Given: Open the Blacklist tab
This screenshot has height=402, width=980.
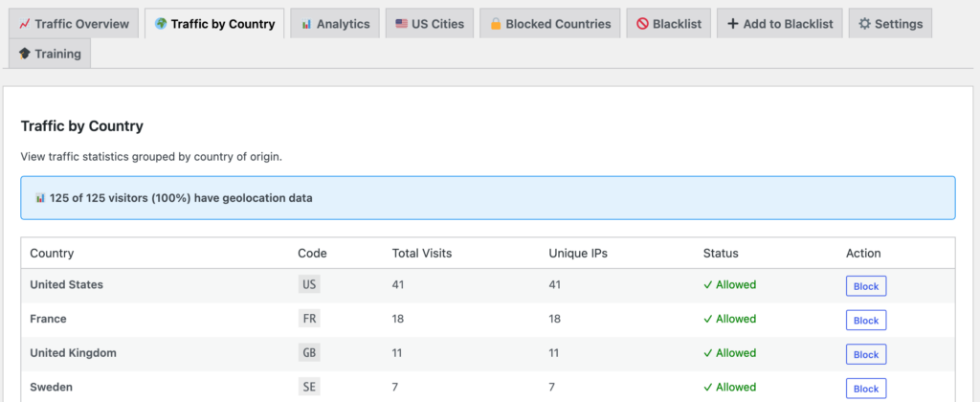Looking at the screenshot, I should tap(669, 24).
